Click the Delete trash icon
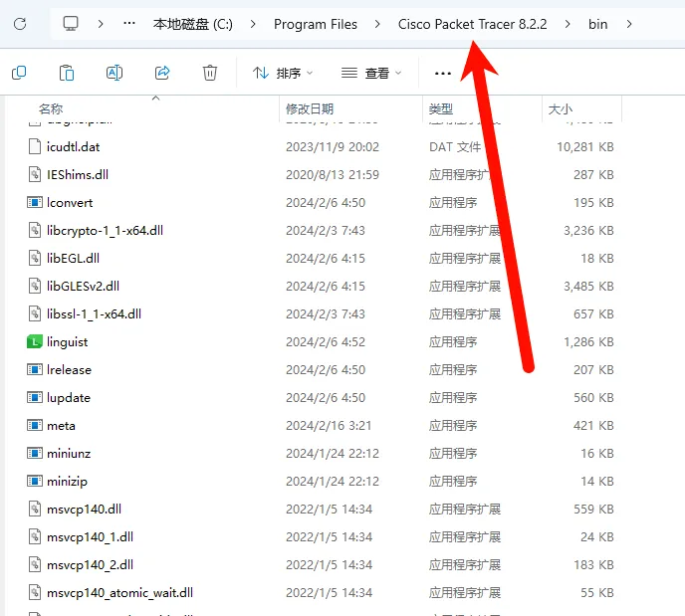The height and width of the screenshot is (616, 685). point(210,73)
